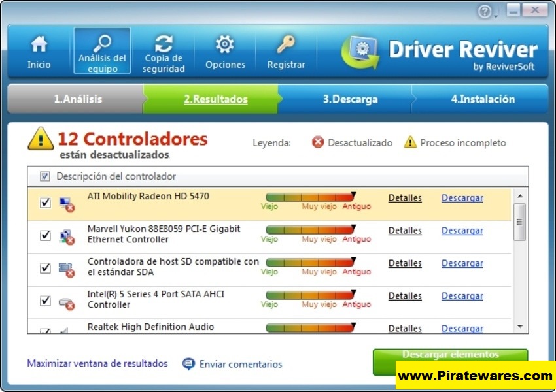The width and height of the screenshot is (556, 392).
Task: Switch to 3.Descarga step tab
Action: tap(346, 99)
